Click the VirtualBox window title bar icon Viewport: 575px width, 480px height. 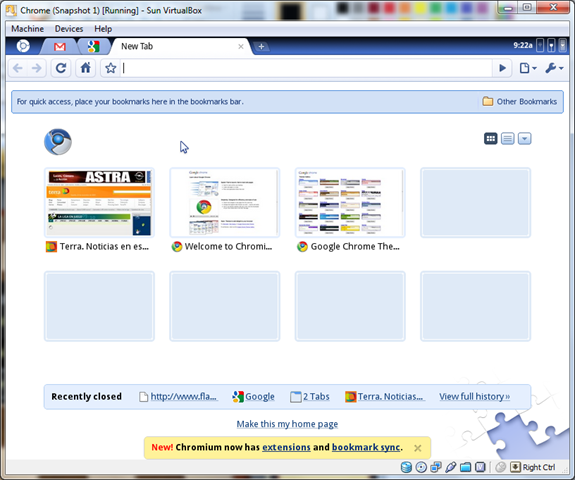click(11, 10)
